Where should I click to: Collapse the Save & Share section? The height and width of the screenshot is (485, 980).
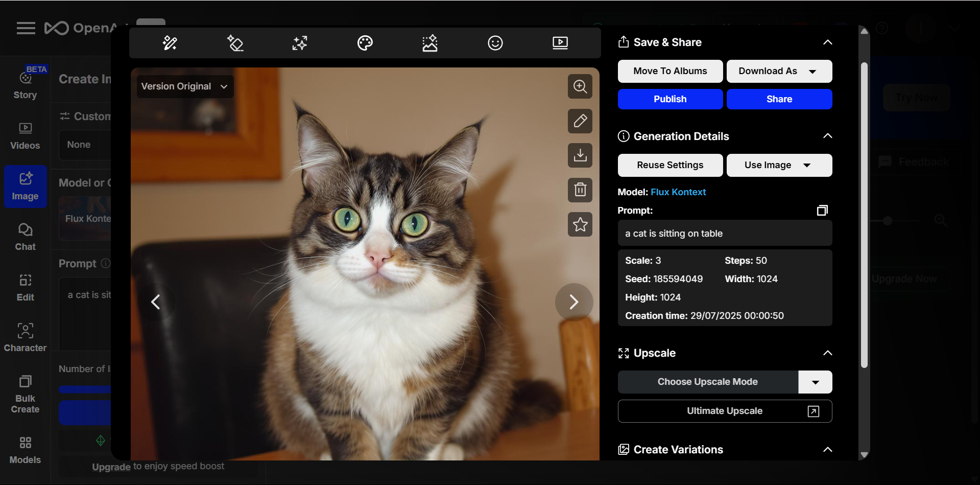pyautogui.click(x=828, y=42)
